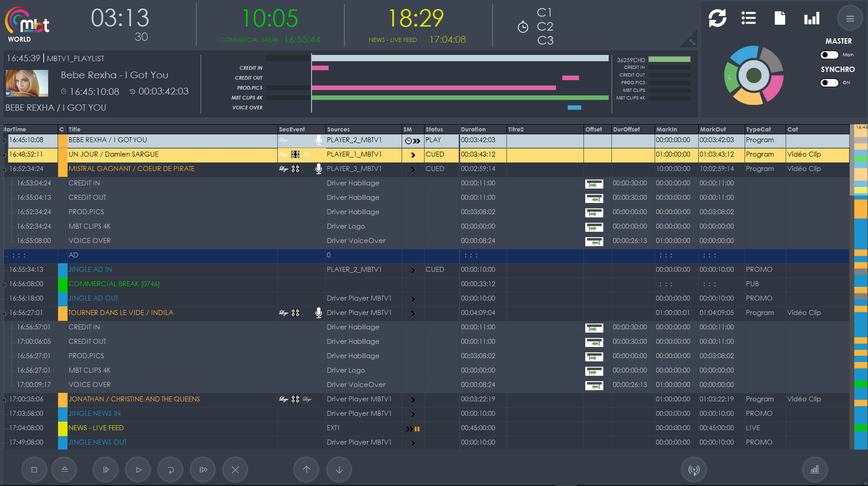This screenshot has width=868, height=486.
Task: Click the play button in the transport bar
Action: (138, 470)
